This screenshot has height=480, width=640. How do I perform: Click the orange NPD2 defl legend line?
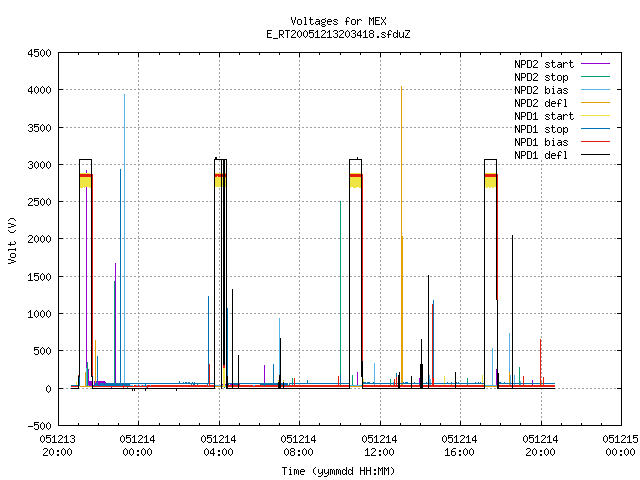596,103
